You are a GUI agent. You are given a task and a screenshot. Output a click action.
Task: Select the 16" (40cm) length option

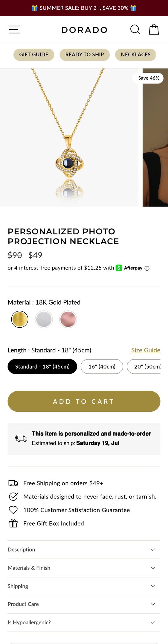102,366
